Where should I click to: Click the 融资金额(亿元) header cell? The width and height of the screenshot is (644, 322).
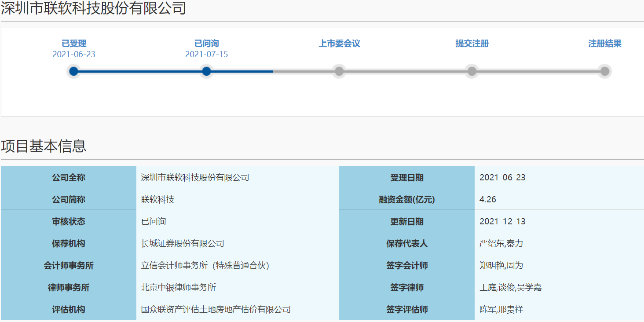407,199
